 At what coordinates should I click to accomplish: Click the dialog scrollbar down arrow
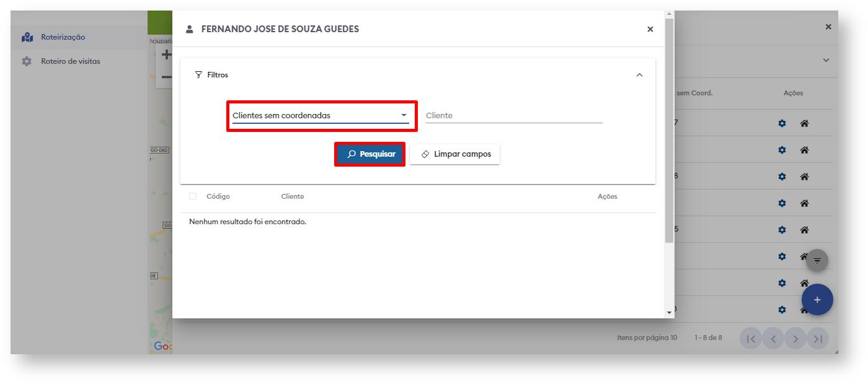point(669,313)
